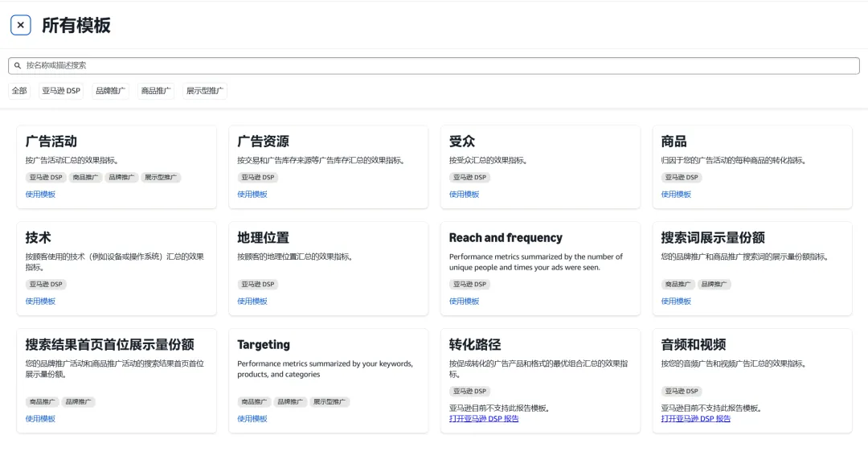The width and height of the screenshot is (868, 460).
Task: Filter templates by 商品推广
Action: [156, 91]
